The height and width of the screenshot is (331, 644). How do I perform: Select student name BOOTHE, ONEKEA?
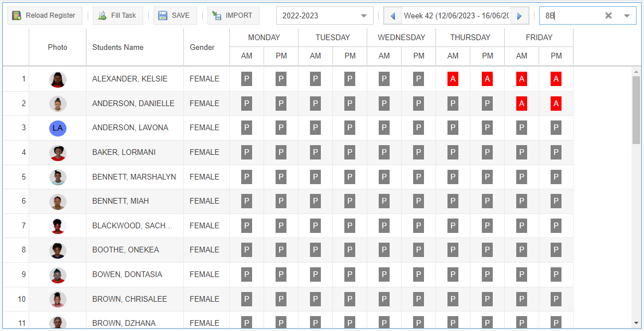click(x=125, y=250)
